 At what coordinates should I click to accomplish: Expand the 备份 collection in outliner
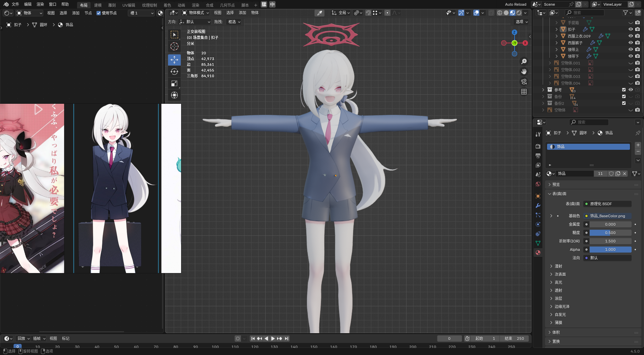pyautogui.click(x=543, y=96)
